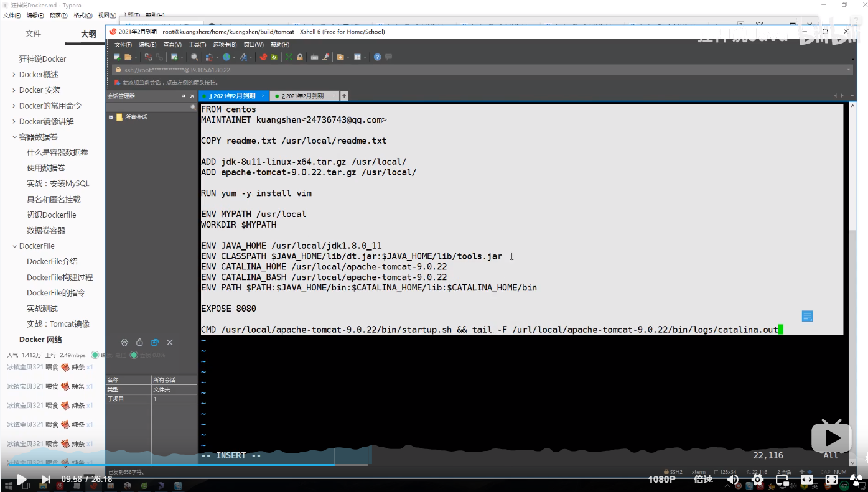
Task: Open 倍速 playback speed menu
Action: click(x=703, y=480)
